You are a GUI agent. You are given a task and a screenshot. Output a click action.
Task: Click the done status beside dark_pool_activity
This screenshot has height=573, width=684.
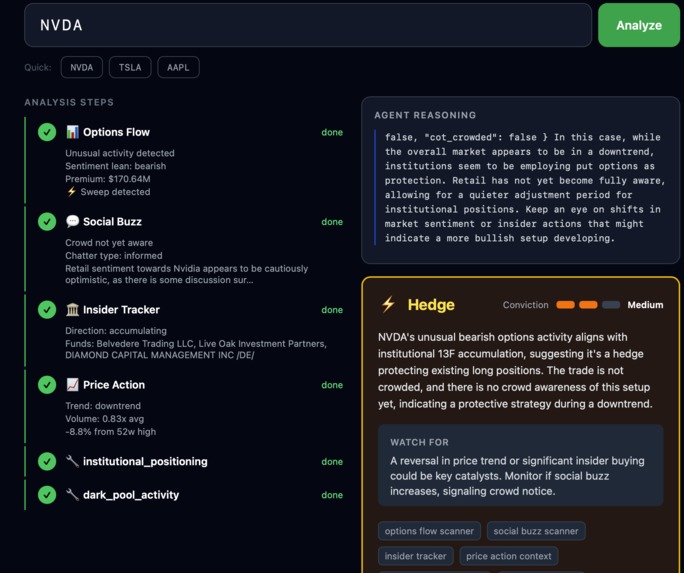tap(332, 495)
